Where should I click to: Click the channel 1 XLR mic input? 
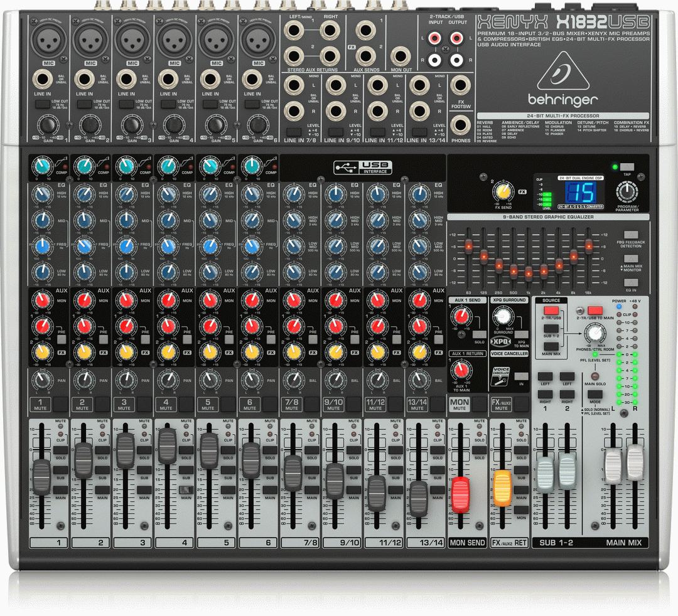[48, 41]
